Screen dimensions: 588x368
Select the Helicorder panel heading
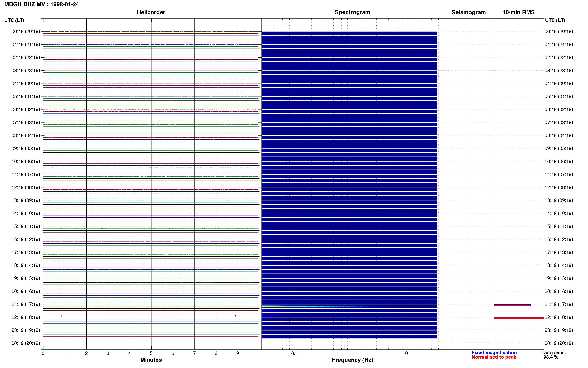point(151,12)
